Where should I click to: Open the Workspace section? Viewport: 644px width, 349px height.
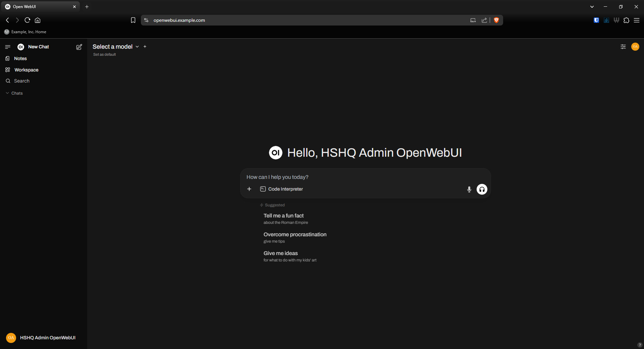[26, 70]
